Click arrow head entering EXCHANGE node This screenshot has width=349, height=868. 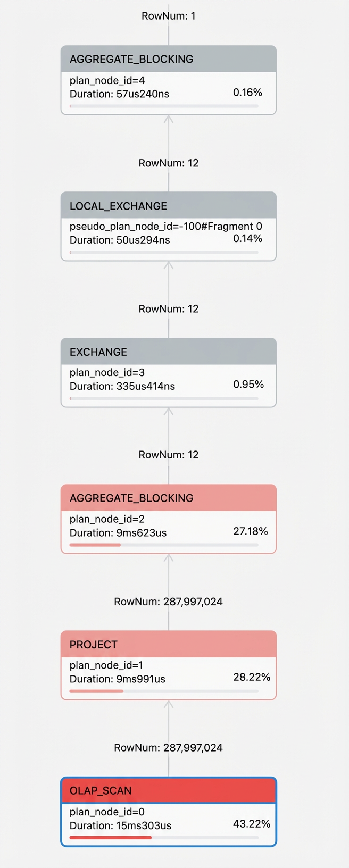(169, 412)
